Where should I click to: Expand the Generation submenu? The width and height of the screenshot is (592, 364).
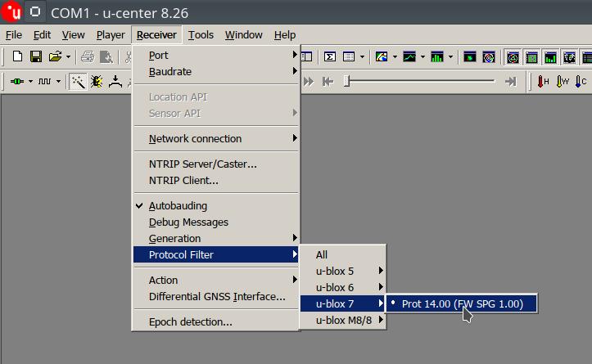click(216, 238)
